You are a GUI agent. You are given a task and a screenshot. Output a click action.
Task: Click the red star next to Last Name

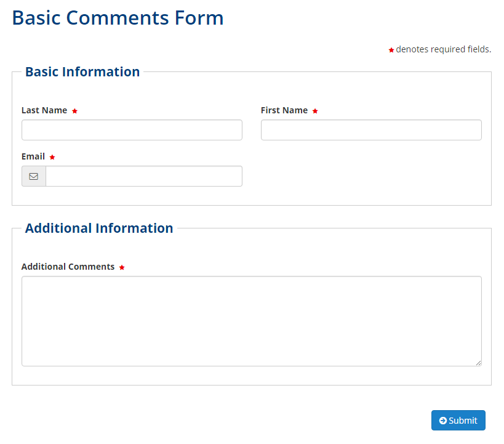[x=74, y=111]
